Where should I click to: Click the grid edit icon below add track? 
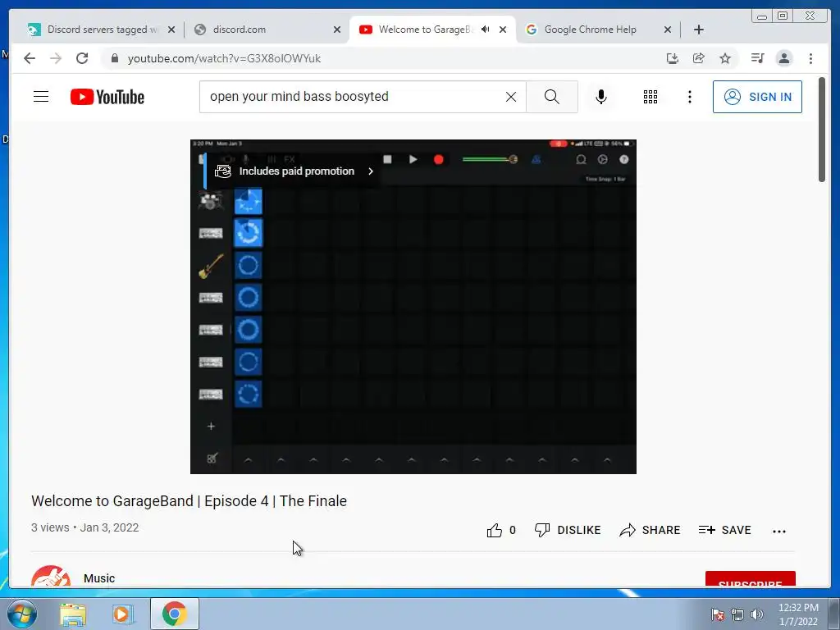[212, 458]
